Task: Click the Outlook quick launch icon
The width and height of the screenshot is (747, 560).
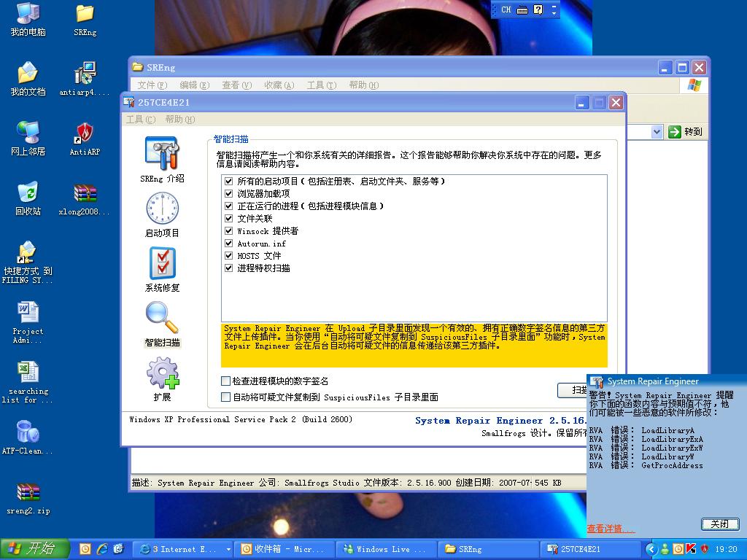Action: tap(85, 549)
